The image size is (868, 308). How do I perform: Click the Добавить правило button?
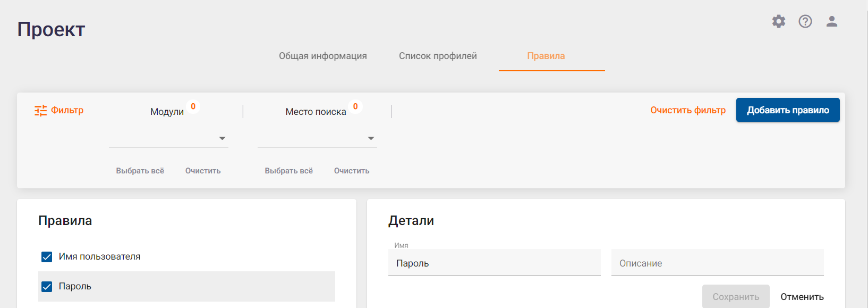click(788, 110)
